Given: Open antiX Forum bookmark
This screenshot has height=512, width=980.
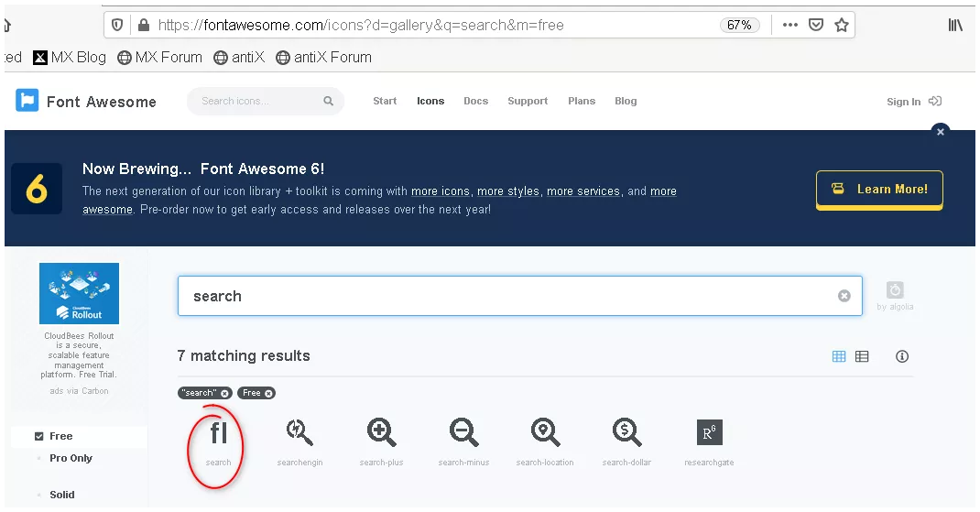Looking at the screenshot, I should coord(323,58).
